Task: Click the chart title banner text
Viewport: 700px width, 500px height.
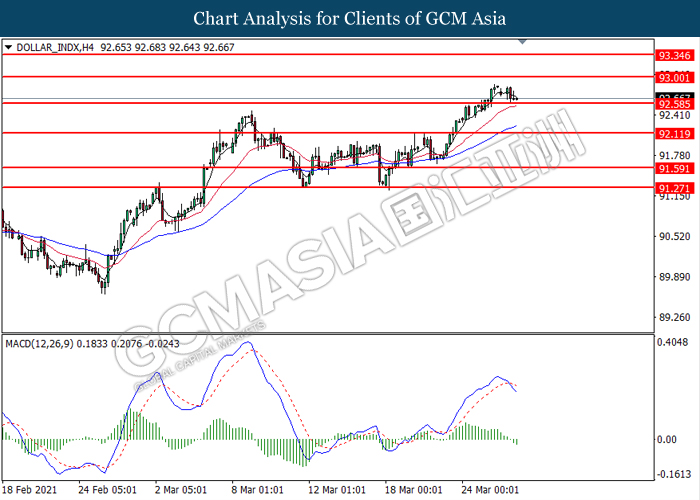Action: click(350, 18)
